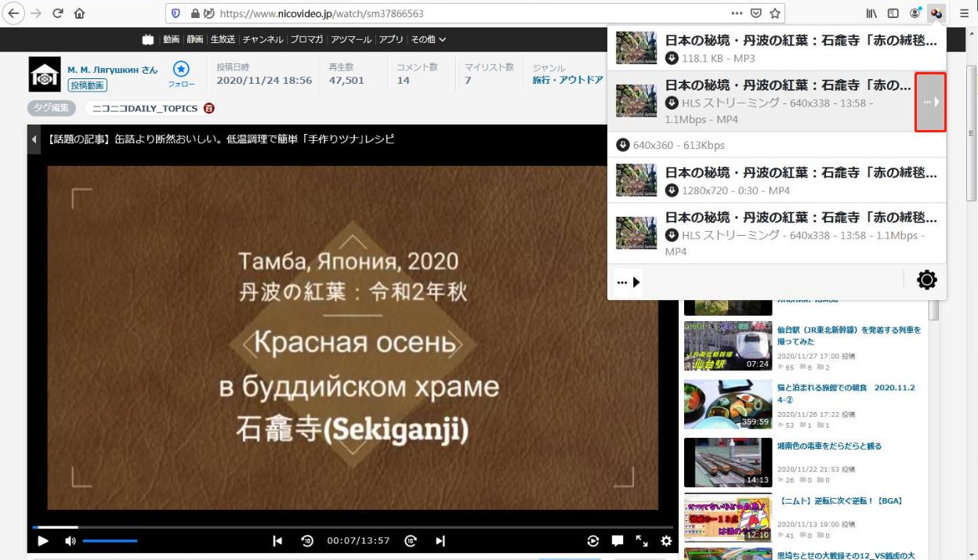This screenshot has height=560, width=978.
Task: Adjust the blue volume slider
Action: 110,540
